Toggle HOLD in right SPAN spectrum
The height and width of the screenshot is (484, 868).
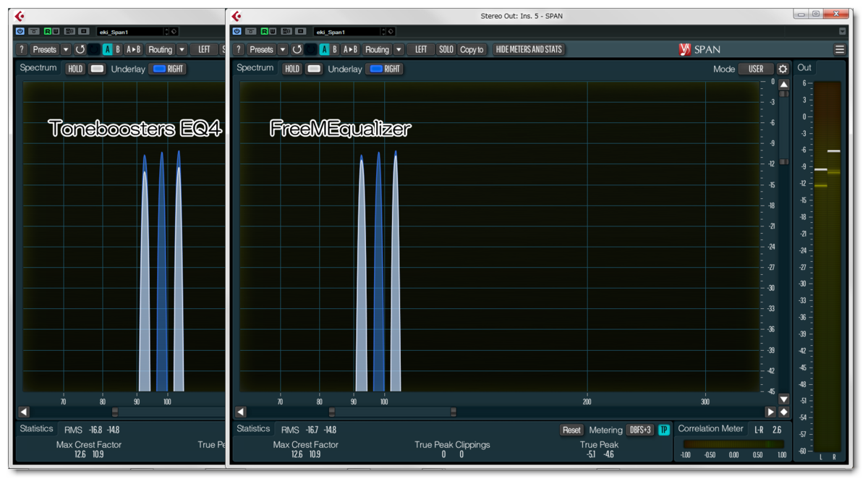click(292, 69)
